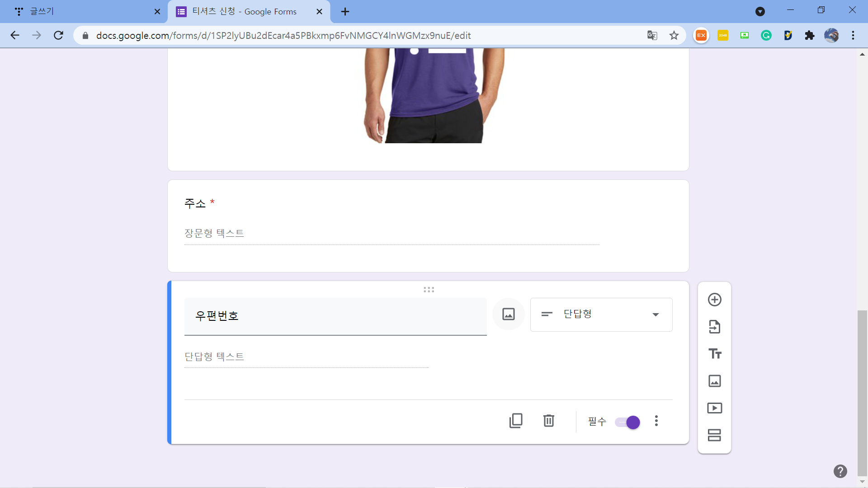This screenshot has width=868, height=488.
Task: Add title and description via Tt icon
Action: coord(714,354)
